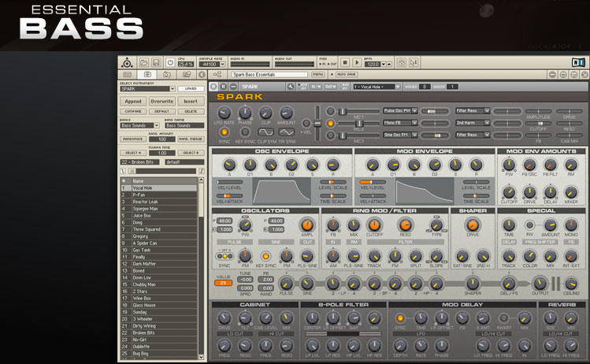
Task: Click the Reaktor logo icon
Action: [127, 62]
